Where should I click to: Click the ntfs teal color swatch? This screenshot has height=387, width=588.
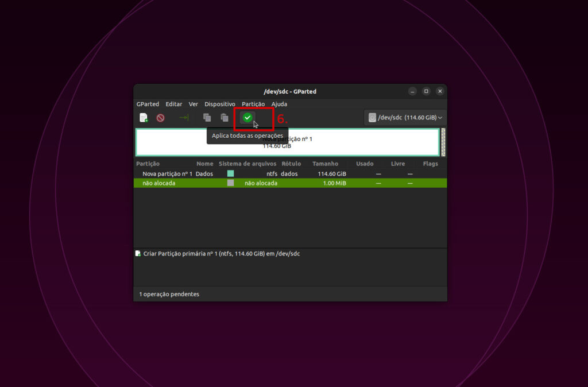click(x=231, y=173)
